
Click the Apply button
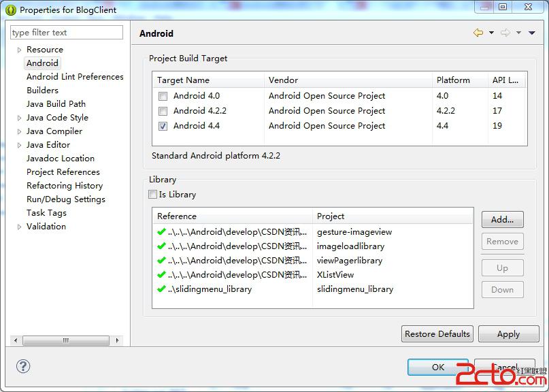tap(508, 334)
